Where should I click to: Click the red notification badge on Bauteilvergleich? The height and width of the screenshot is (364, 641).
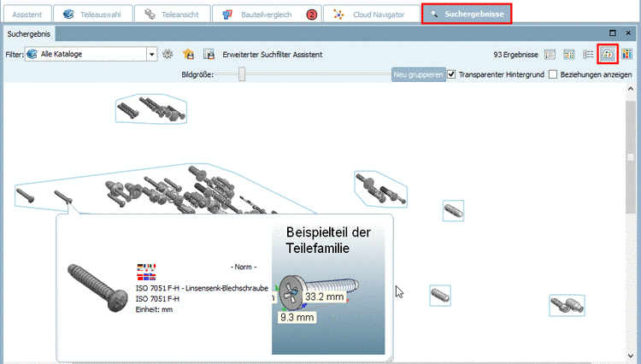coord(311,15)
